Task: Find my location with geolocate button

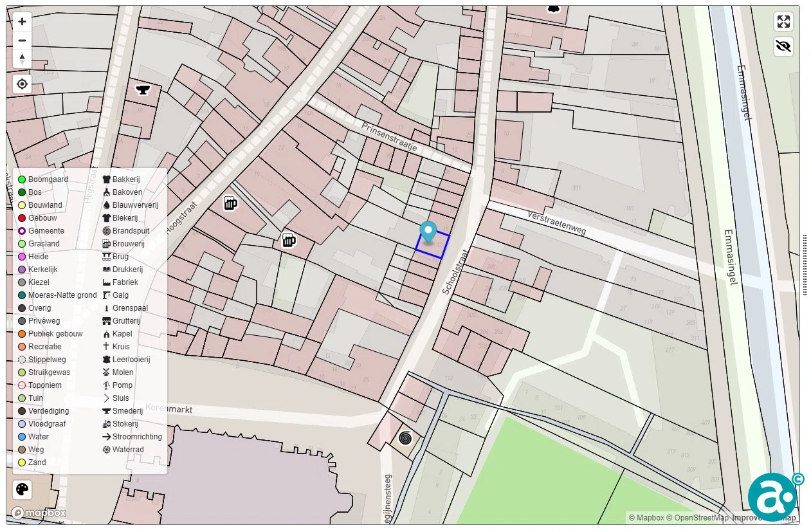Action: [23, 84]
